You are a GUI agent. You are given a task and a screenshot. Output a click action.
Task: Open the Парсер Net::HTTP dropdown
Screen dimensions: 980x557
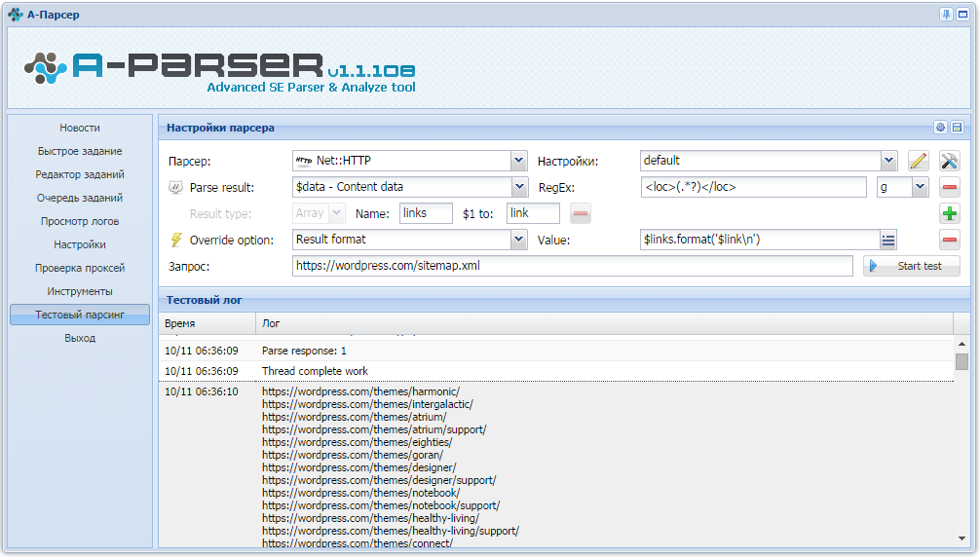519,161
